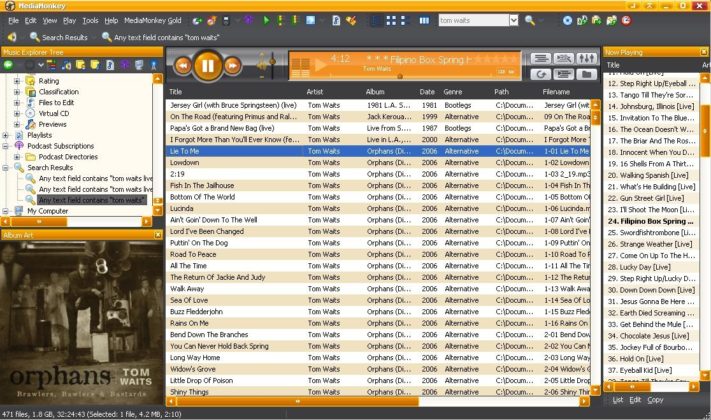Click the Search Results magnifier icon in breadcrumb bar
Image resolution: width=711 pixels, height=420 pixels.
(x=34, y=37)
